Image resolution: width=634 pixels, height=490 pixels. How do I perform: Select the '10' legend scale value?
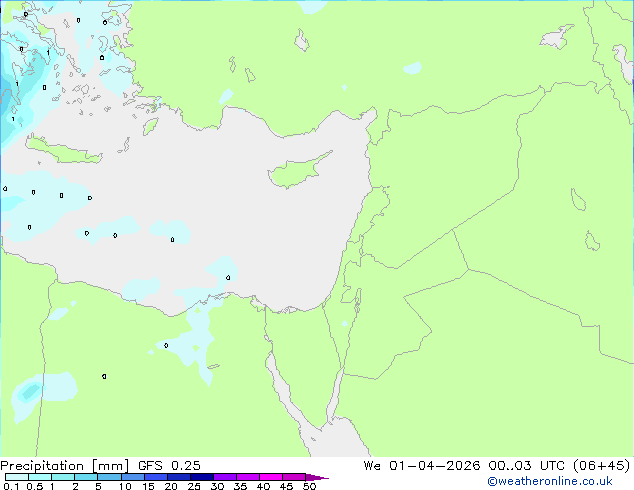pyautogui.click(x=125, y=486)
